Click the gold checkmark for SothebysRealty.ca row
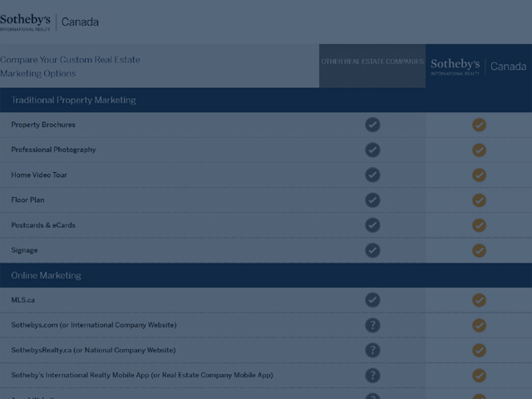 479,350
